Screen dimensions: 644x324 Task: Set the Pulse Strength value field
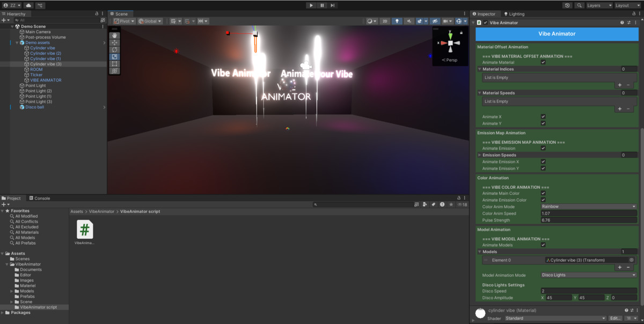(589, 220)
